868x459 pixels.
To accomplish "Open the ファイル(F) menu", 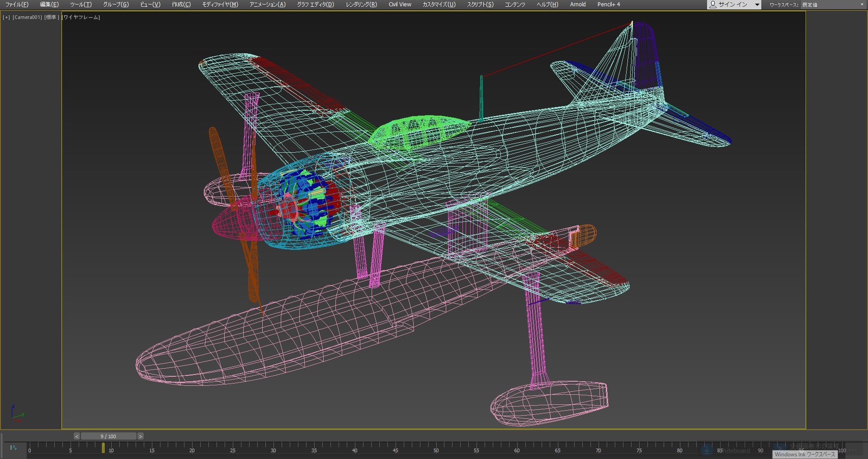I will [x=17, y=5].
